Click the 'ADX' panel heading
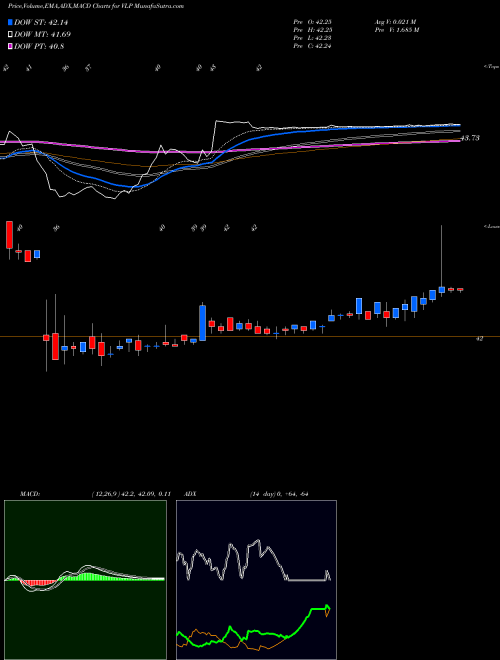The height and width of the screenshot is (660, 500). click(191, 494)
